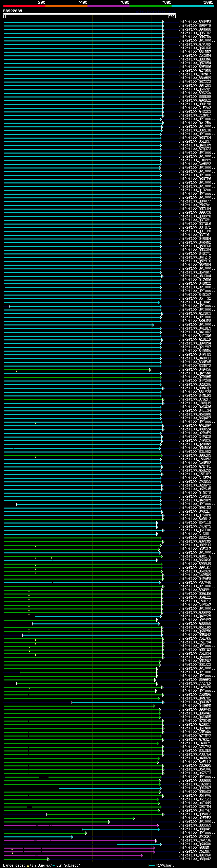Select hit label UniRef100_Q9GZH5
This screenshot has width=217, height=868.
click(x=195, y=456)
